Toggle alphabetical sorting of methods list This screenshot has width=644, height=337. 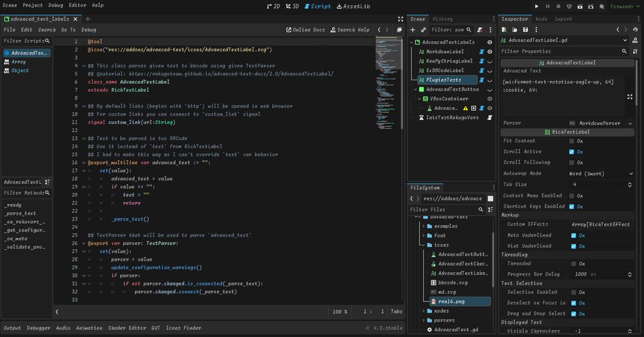coord(48,181)
